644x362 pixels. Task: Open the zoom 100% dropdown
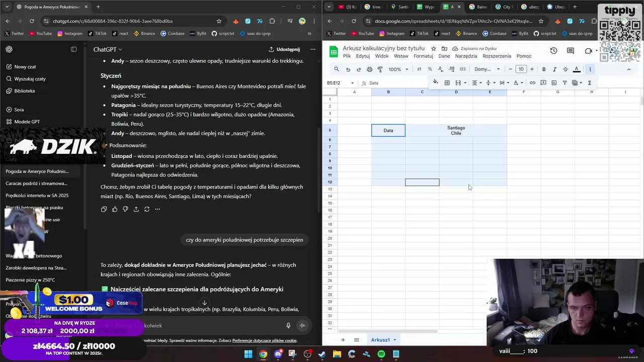398,69
